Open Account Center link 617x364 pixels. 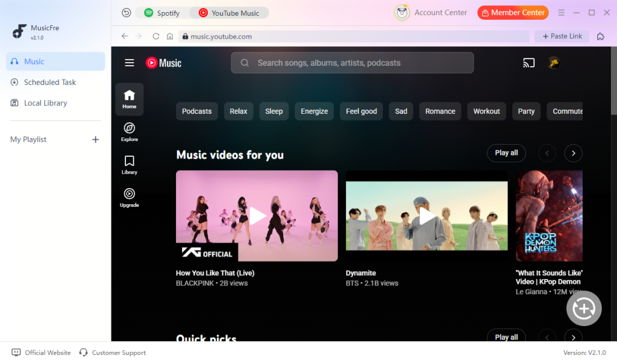pos(440,13)
